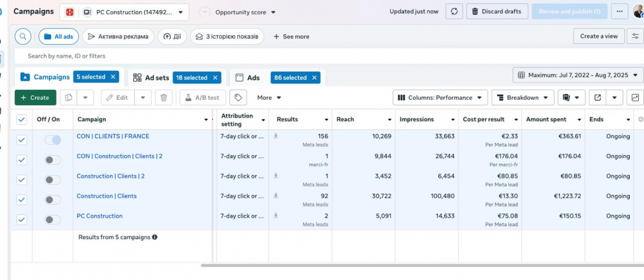Open the PC Construction account dropdown

click(124, 12)
